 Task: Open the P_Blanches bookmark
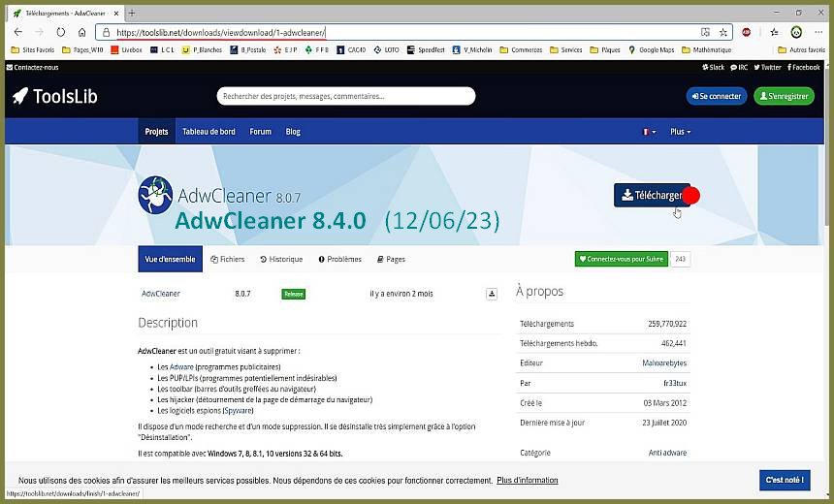tap(202, 49)
